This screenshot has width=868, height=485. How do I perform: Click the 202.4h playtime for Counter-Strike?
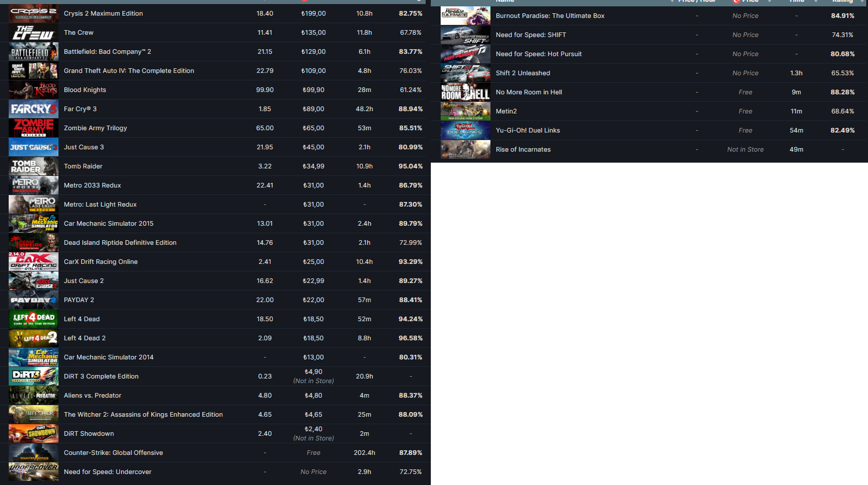click(364, 453)
